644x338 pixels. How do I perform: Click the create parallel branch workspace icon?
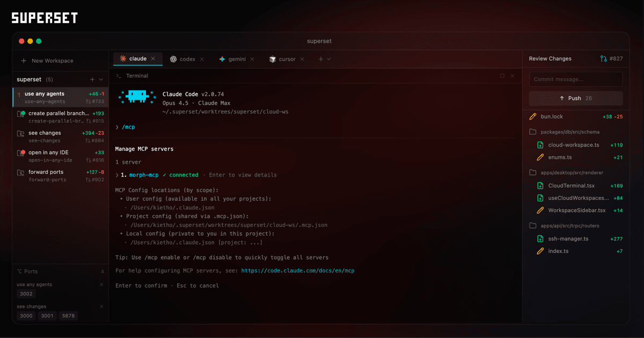click(21, 114)
